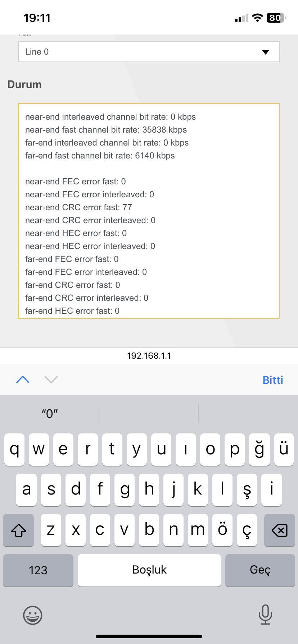The image size is (298, 644).
Task: Tap the battery indicator icon
Action: click(276, 18)
